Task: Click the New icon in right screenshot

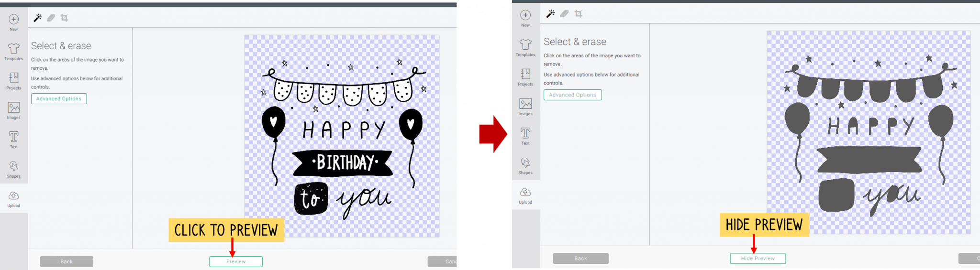Action: click(x=525, y=15)
